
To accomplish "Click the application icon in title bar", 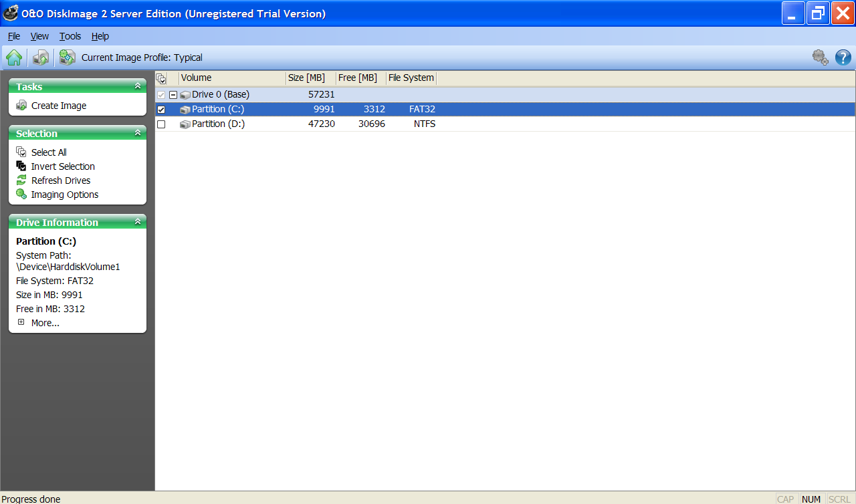I will tap(11, 13).
